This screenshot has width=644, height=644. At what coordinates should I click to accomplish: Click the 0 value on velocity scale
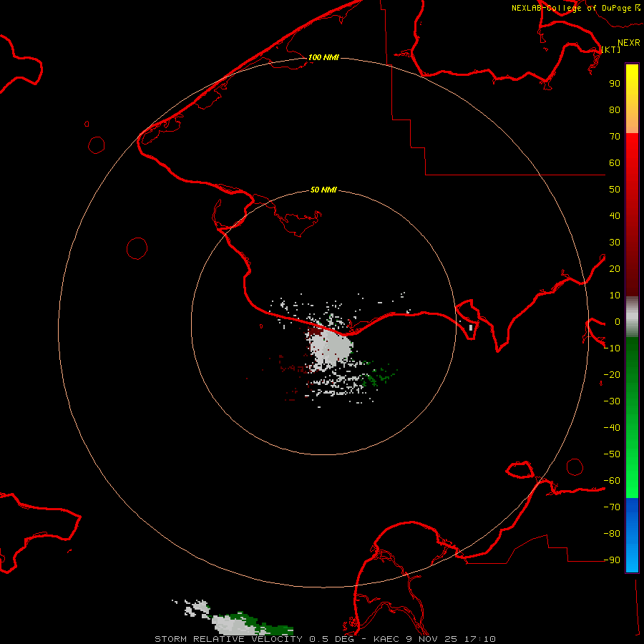pyautogui.click(x=618, y=321)
